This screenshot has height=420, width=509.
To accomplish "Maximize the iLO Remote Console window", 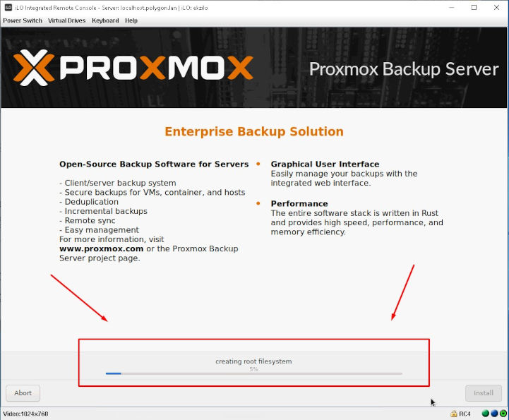I will click(x=474, y=8).
